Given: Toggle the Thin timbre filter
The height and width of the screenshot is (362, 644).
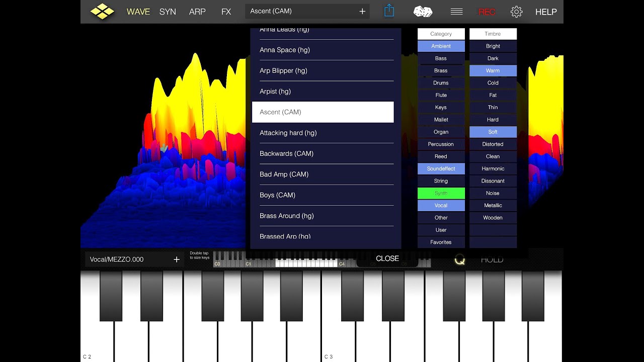Looking at the screenshot, I should point(493,107).
